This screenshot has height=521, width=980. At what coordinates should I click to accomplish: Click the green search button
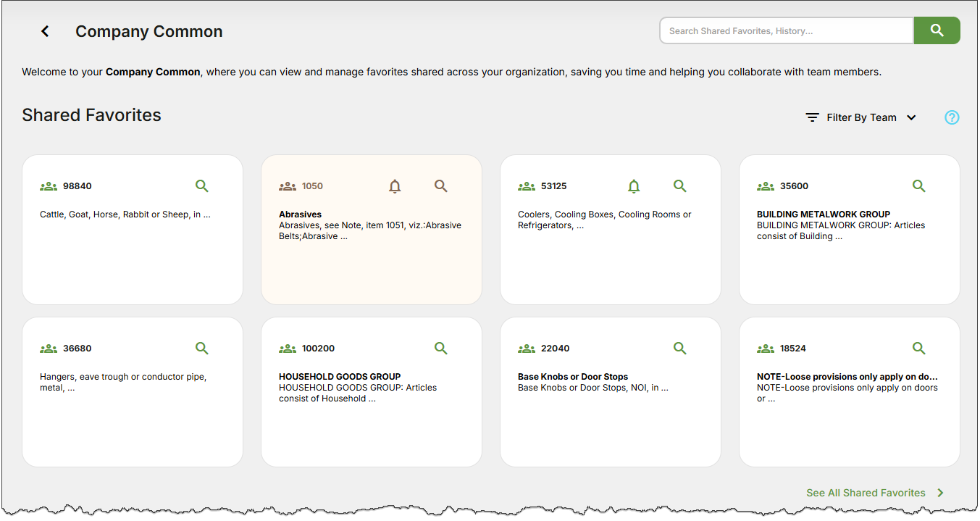[937, 30]
